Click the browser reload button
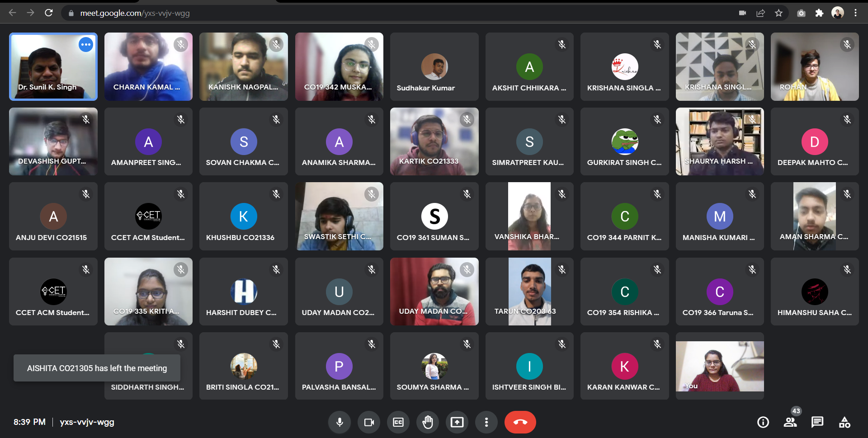This screenshot has width=868, height=438. (49, 13)
